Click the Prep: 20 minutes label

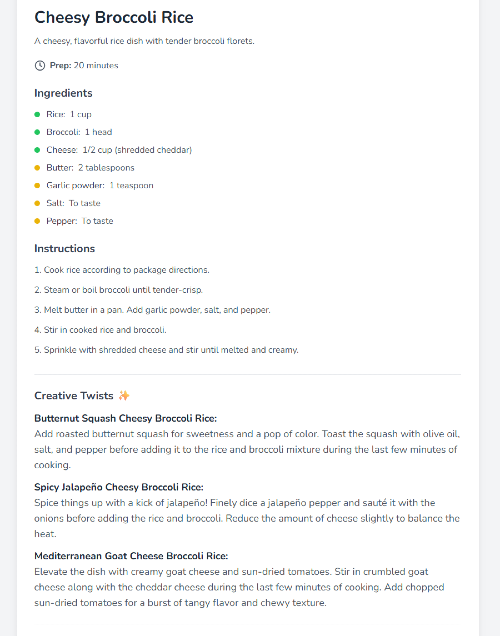(x=84, y=65)
